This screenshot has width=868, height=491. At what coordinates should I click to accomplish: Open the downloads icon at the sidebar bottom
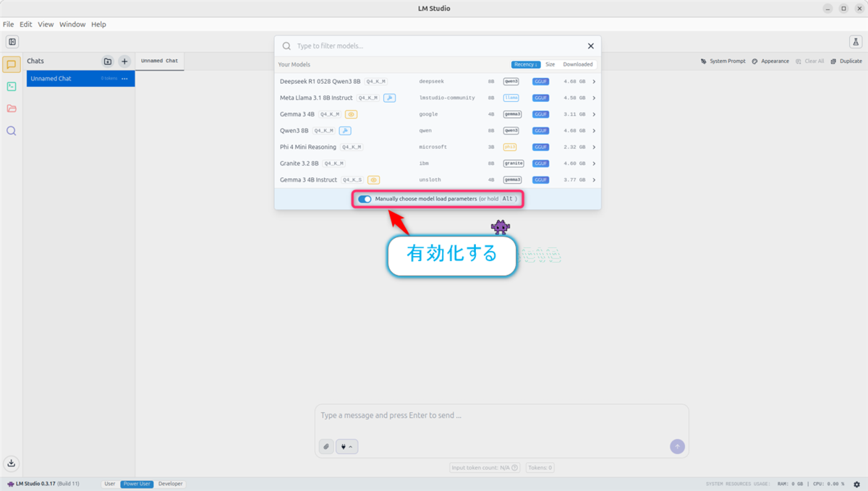pyautogui.click(x=12, y=464)
